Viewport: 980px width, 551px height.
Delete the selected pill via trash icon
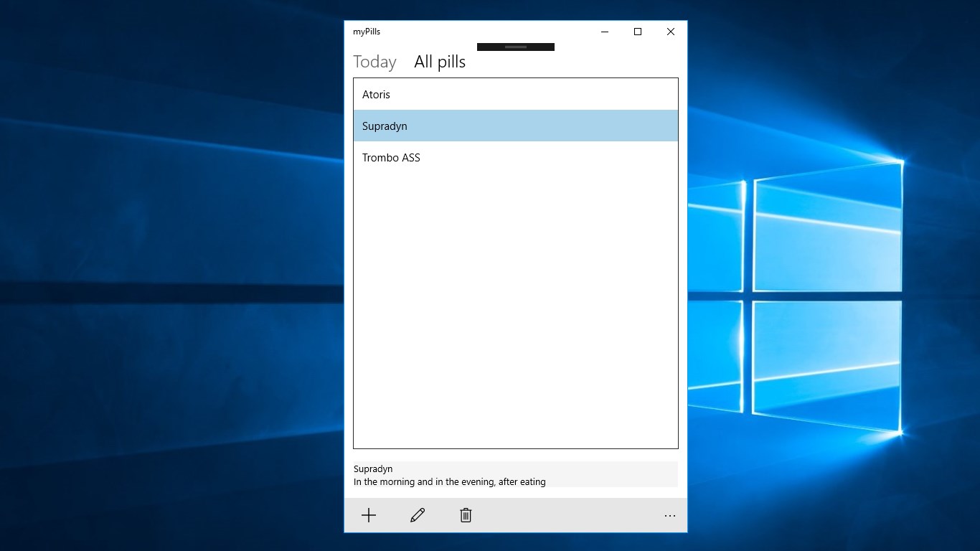[465, 515]
